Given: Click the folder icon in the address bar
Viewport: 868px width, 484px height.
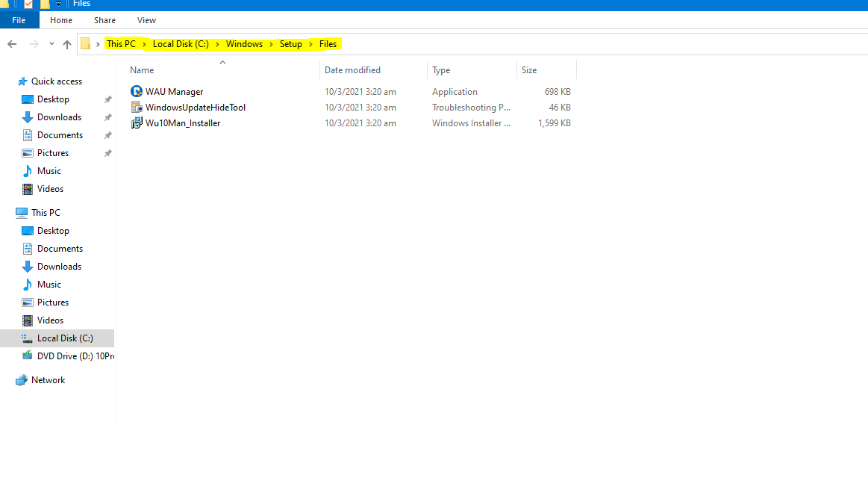Looking at the screenshot, I should click(x=85, y=44).
